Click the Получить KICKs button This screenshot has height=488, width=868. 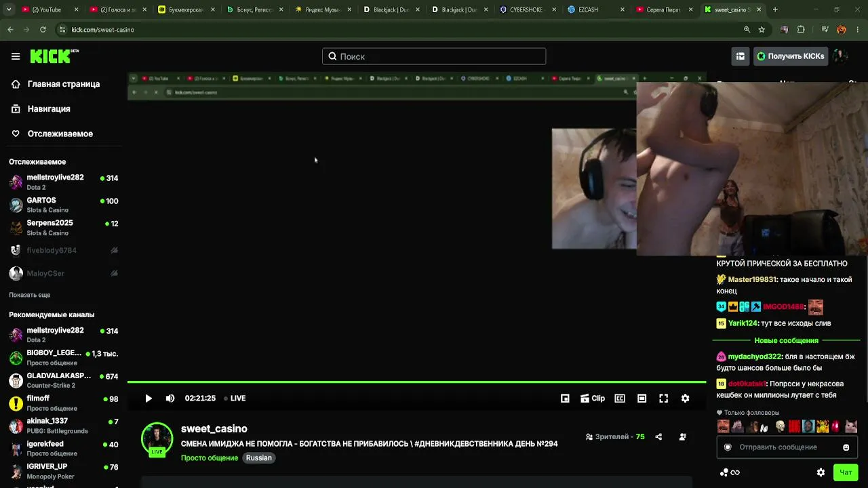pyautogui.click(x=791, y=56)
